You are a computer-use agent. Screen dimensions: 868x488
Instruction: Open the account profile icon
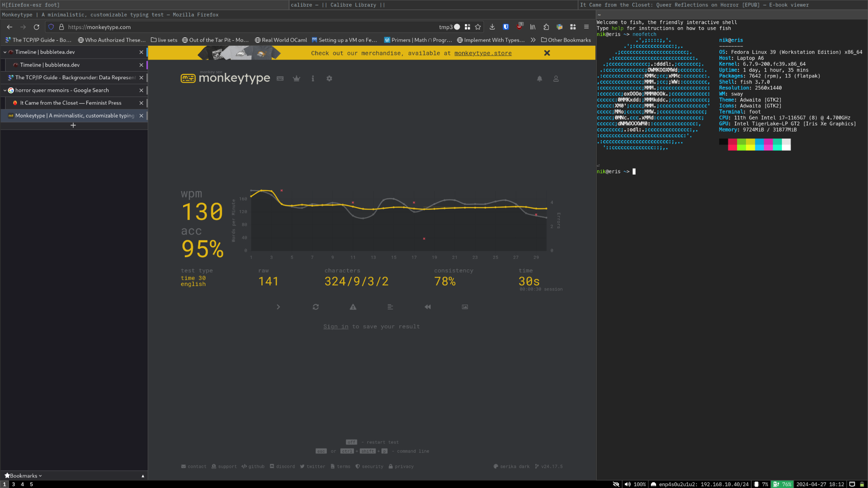(556, 79)
